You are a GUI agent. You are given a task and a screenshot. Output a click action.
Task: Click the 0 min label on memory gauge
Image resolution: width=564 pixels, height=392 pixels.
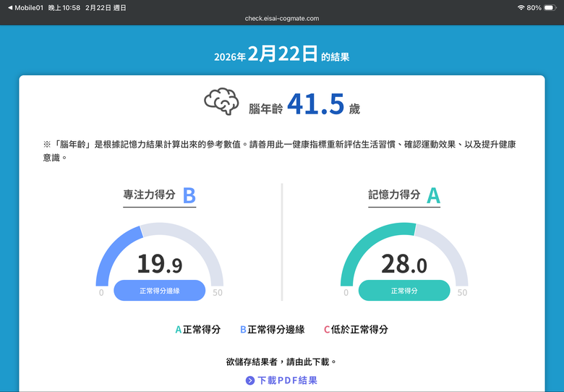[x=346, y=293]
